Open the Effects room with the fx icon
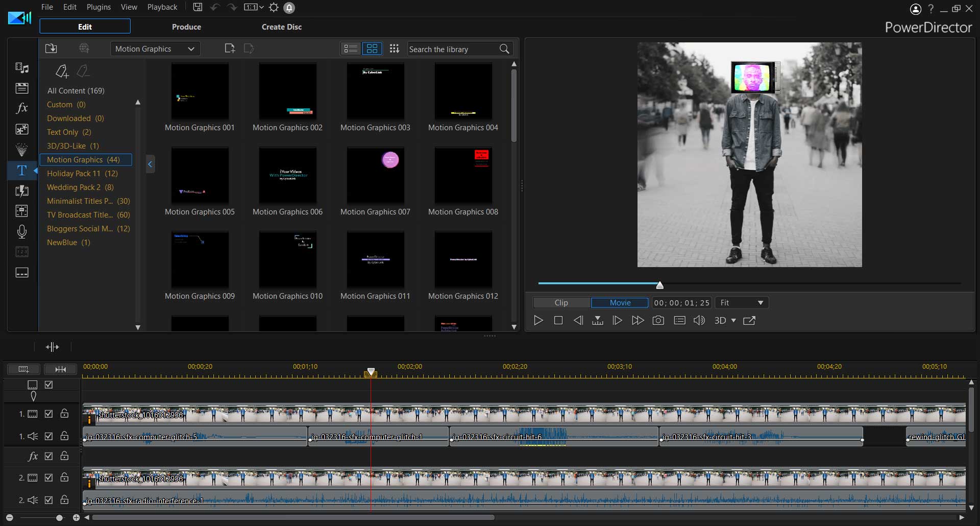Image resolution: width=980 pixels, height=526 pixels. click(22, 108)
